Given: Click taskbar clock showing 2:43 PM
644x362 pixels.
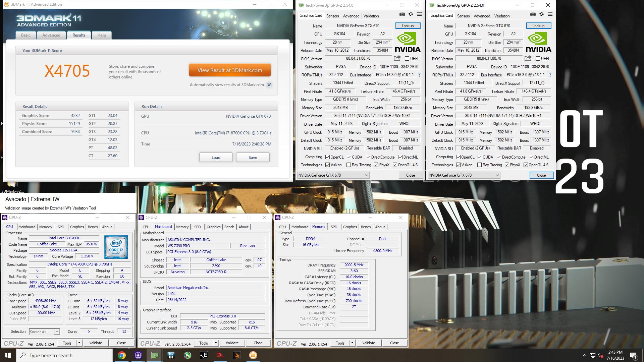Looking at the screenshot, I should point(615,355).
